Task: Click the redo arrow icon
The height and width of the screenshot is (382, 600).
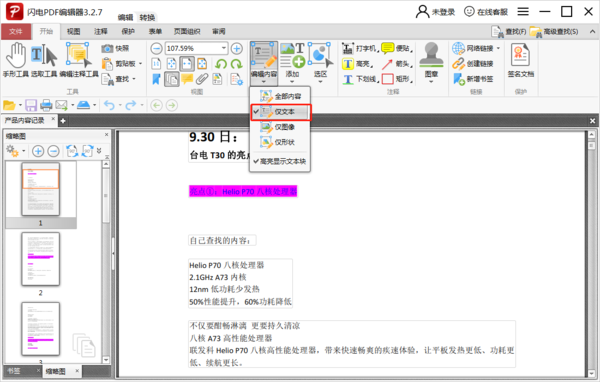Action: click(131, 105)
